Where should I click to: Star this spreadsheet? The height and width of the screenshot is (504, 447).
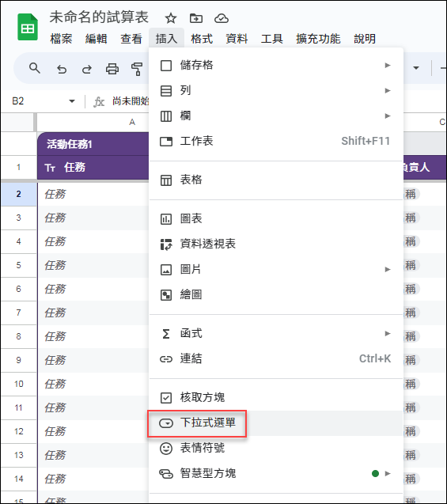[171, 18]
